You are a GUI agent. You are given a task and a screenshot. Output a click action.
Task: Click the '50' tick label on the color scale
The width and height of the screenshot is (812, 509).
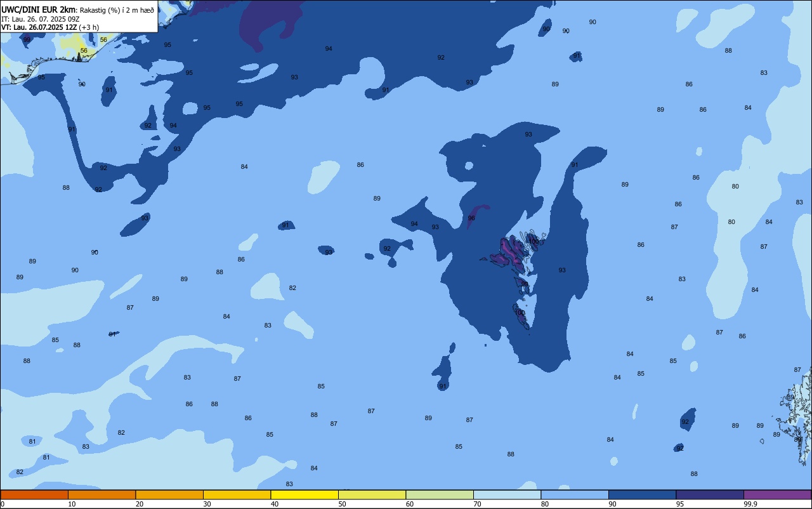pos(342,504)
